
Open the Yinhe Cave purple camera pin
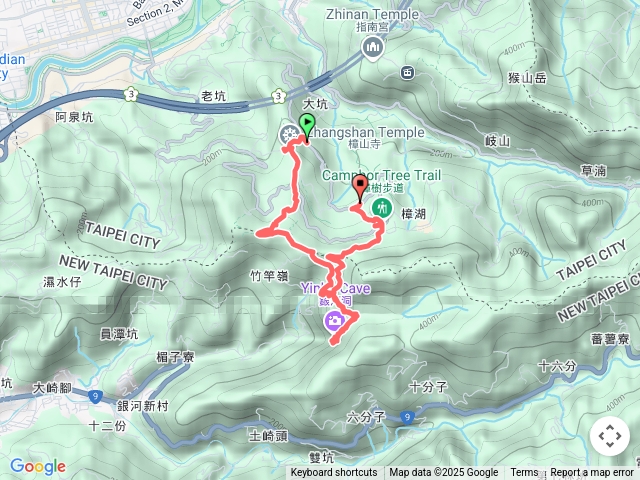(335, 321)
